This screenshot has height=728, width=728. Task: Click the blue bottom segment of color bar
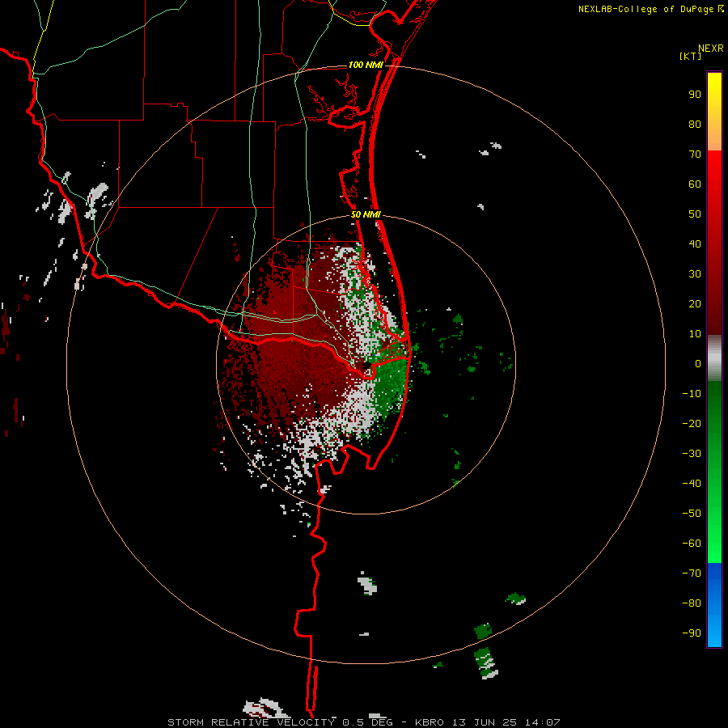click(x=714, y=605)
